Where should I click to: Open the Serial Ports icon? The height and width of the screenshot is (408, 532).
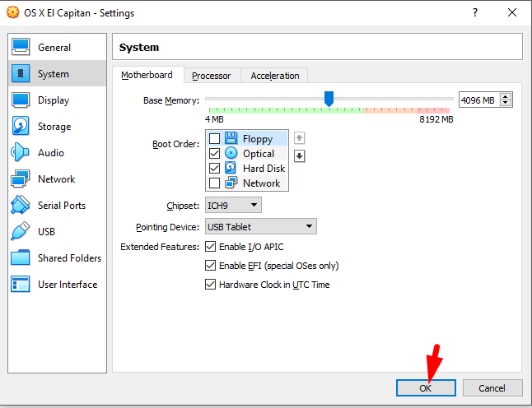21,206
